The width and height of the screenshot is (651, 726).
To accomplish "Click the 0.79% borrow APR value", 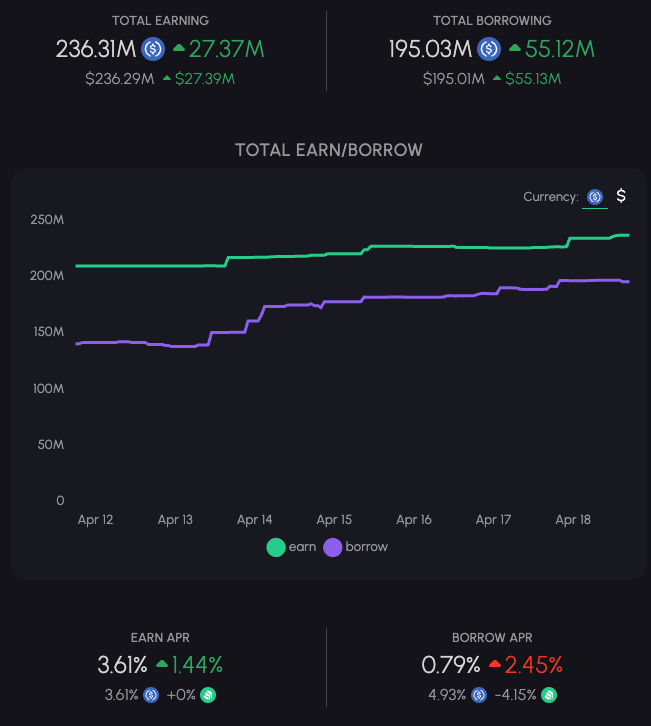I will click(451, 665).
